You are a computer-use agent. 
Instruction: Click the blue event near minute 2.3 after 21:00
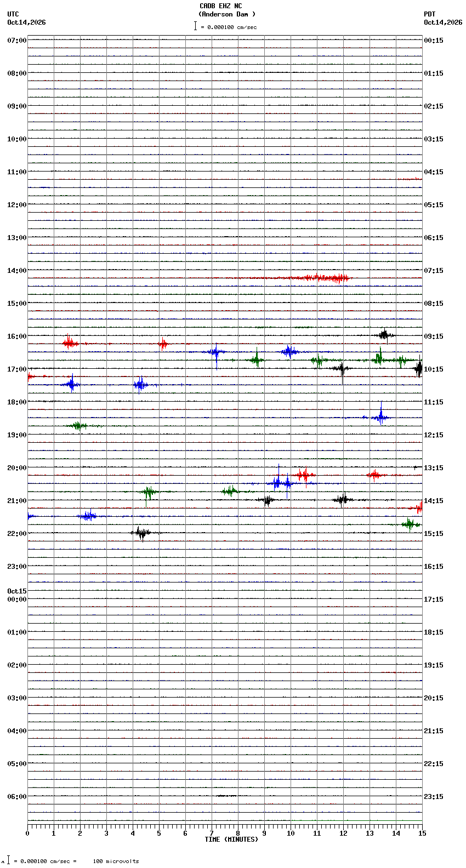coord(88,516)
